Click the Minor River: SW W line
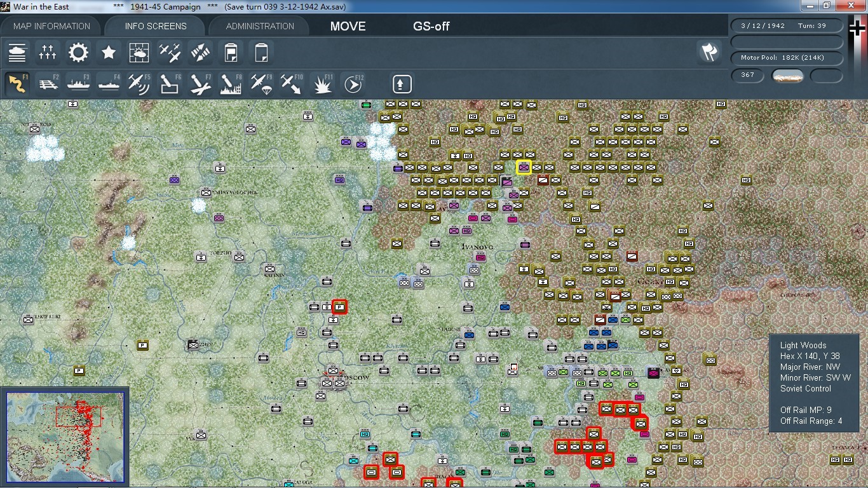This screenshot has width=868, height=488. point(815,378)
